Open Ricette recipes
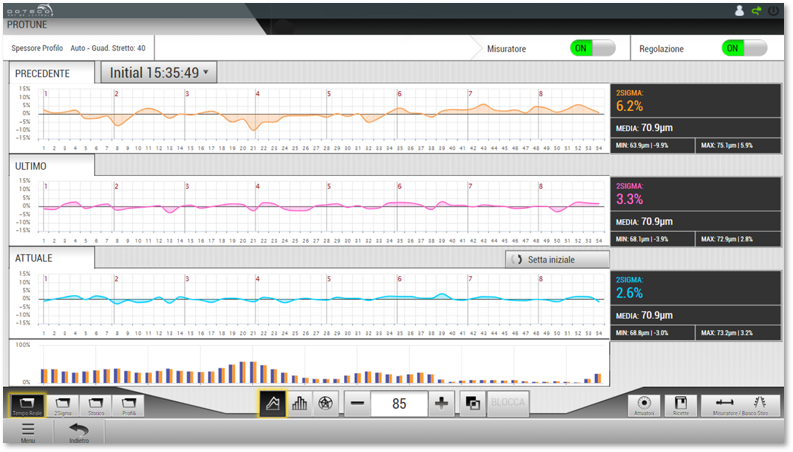This screenshot has height=452, width=793. (x=680, y=404)
